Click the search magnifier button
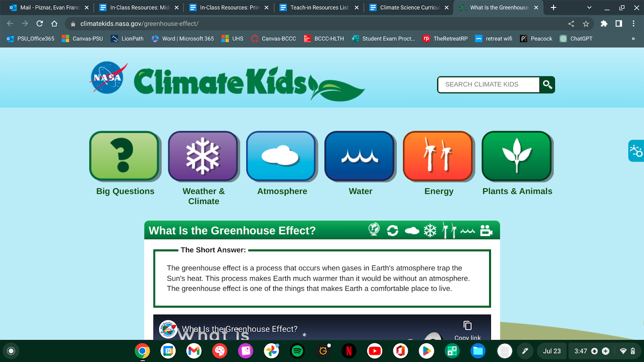644x362 pixels. click(x=547, y=84)
